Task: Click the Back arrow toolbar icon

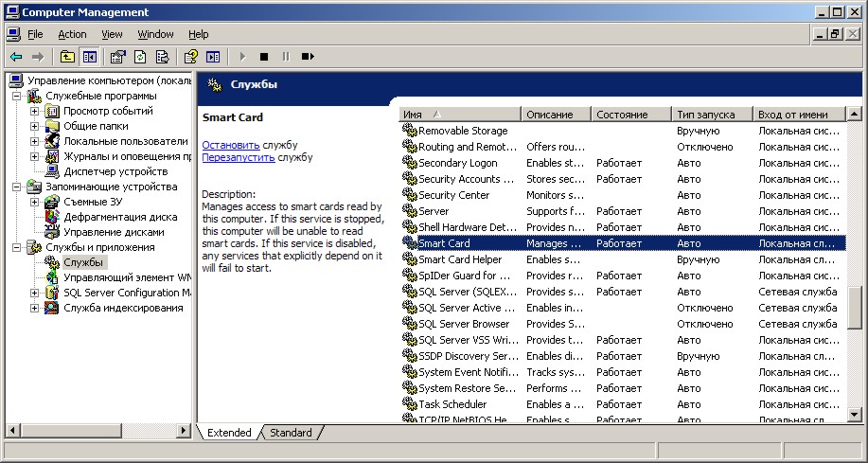Action: tap(16, 57)
